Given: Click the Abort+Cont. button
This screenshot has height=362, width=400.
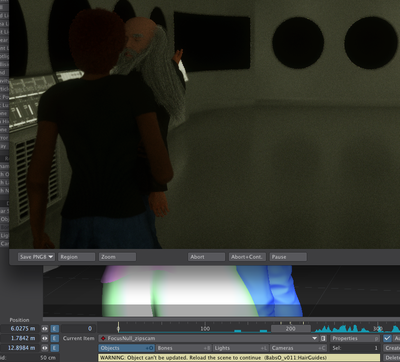Looking at the screenshot, I should point(247,257).
